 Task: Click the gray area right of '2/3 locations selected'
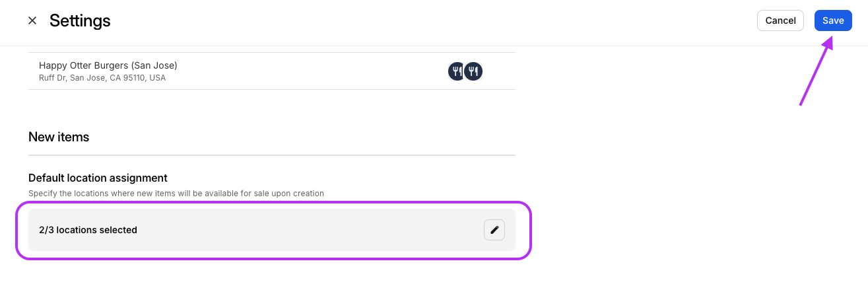point(310,230)
